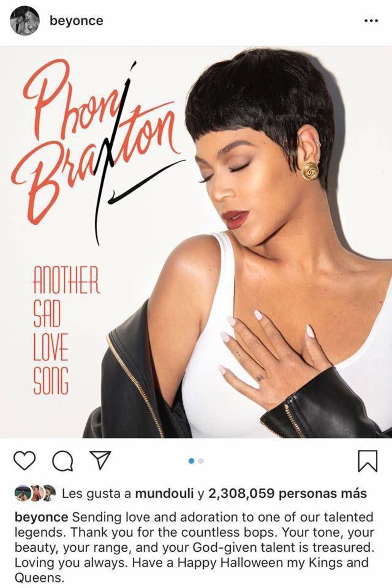The image size is (392, 588).
Task: Open the profile picture beside beyonce header
Action: point(24,21)
